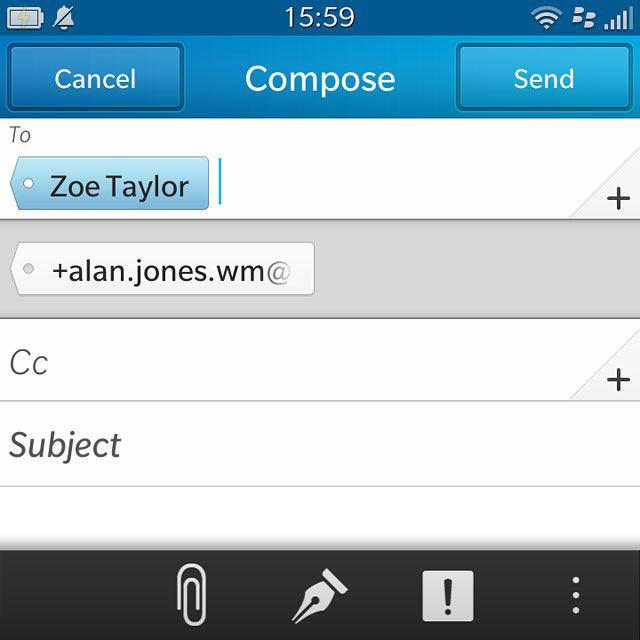Tap the Compose title
Image resolution: width=640 pixels, height=640 pixels.
tap(320, 79)
